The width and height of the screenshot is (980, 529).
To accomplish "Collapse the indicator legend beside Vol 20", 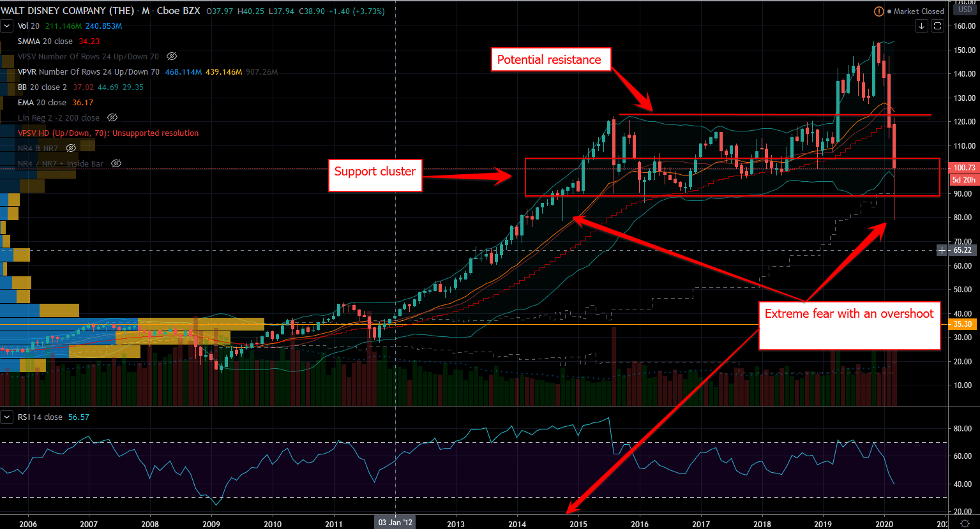I will (7, 26).
